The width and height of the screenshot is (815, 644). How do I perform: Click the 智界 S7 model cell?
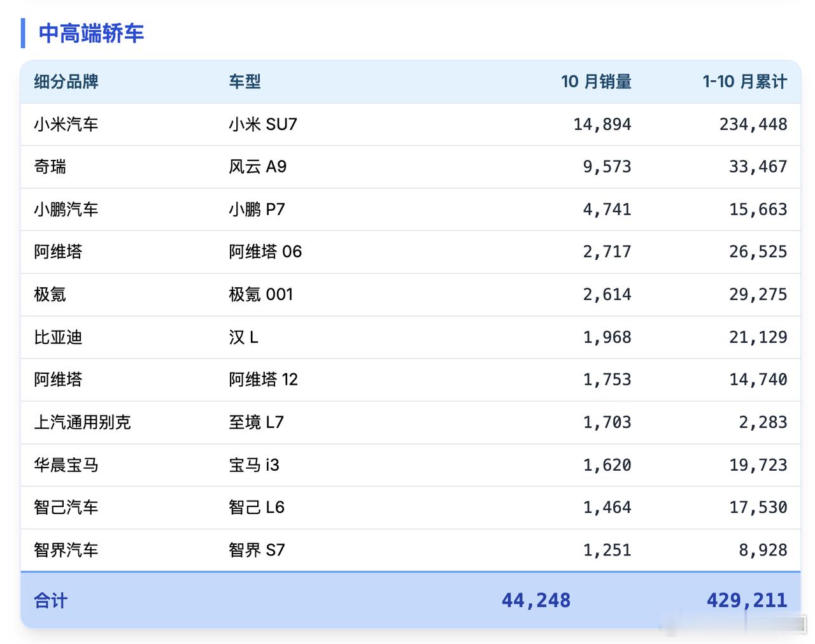257,550
